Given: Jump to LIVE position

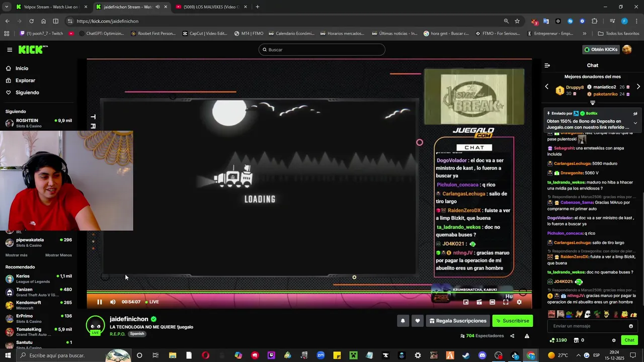Looking at the screenshot, I should (152, 302).
